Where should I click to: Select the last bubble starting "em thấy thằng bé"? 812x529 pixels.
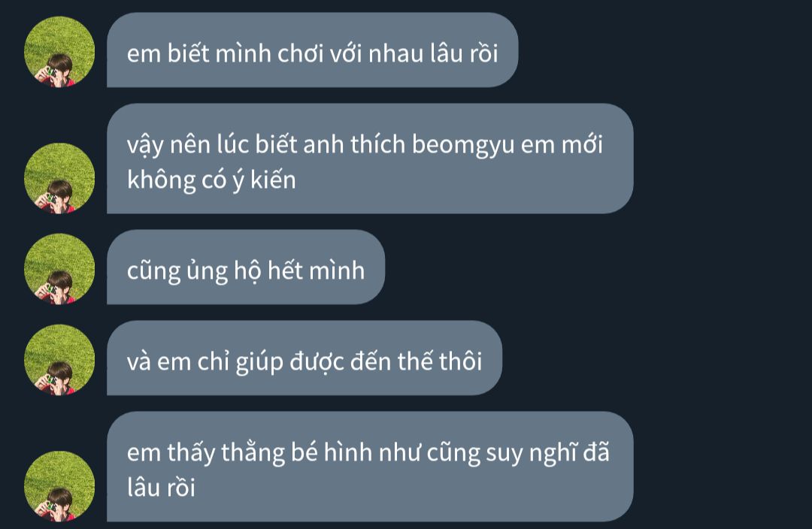370,467
